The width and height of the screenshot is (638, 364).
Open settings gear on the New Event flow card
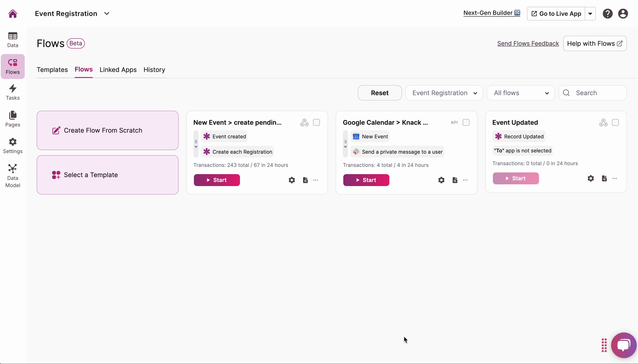tap(292, 180)
